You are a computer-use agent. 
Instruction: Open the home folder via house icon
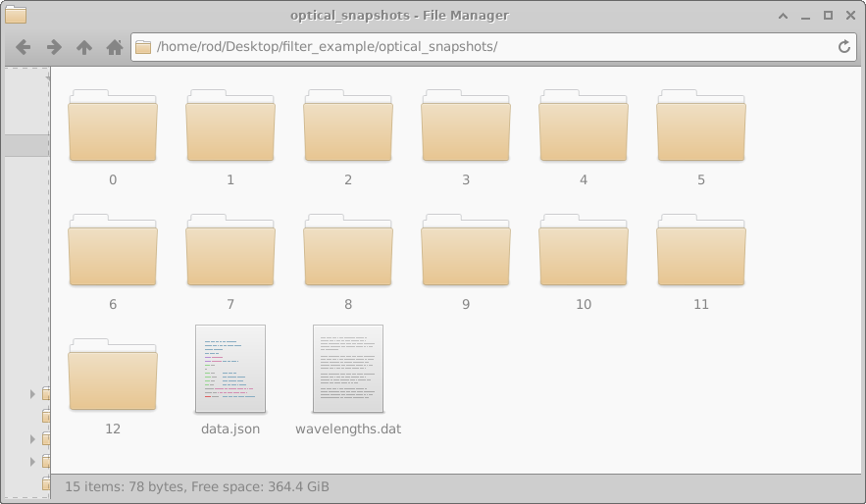pyautogui.click(x=115, y=47)
